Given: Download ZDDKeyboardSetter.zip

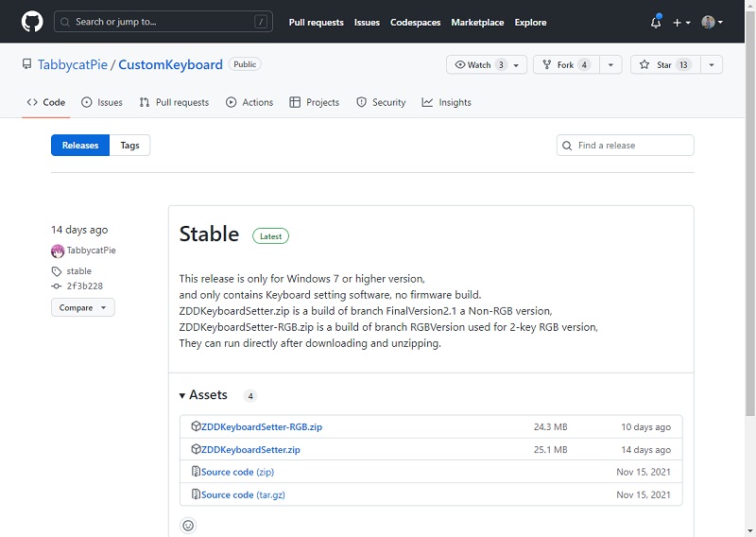Looking at the screenshot, I should (x=250, y=450).
